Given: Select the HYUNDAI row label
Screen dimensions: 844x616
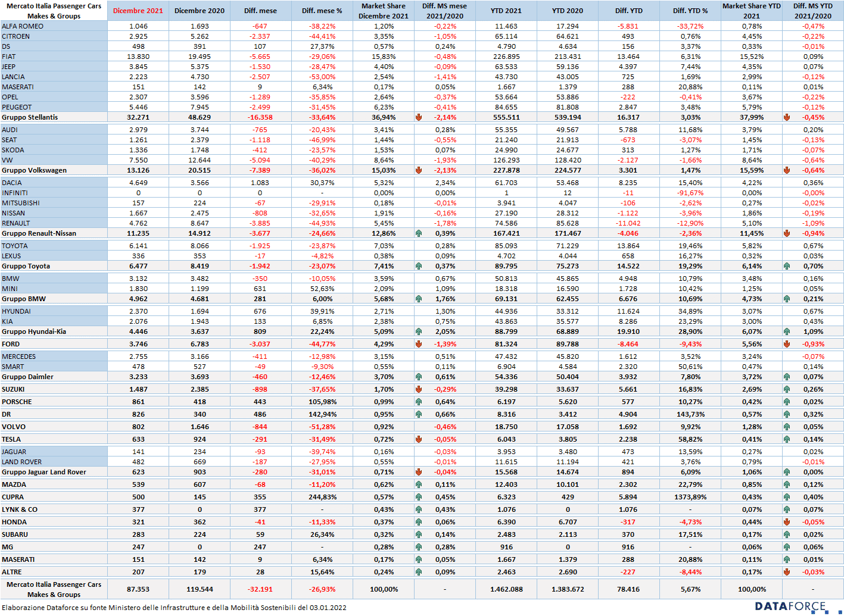Looking at the screenshot, I should [x=17, y=311].
